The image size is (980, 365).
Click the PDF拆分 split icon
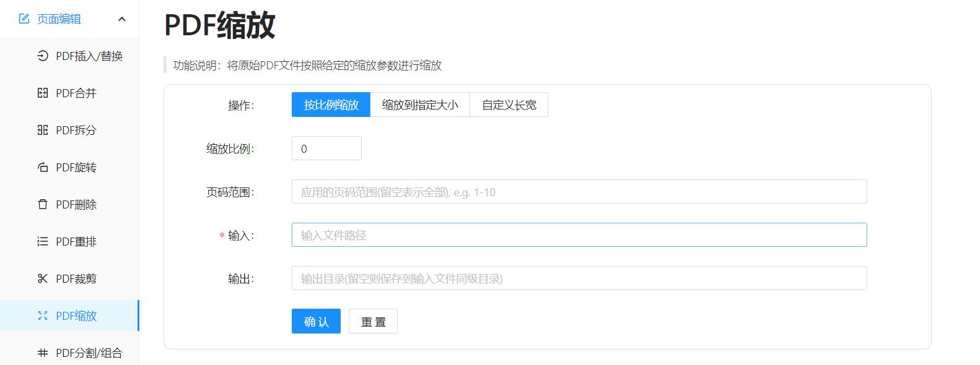tap(43, 130)
